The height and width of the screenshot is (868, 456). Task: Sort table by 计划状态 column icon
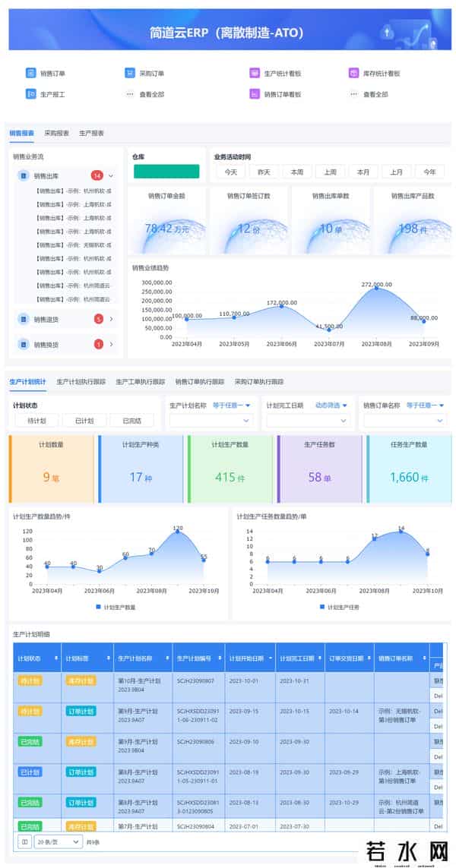click(x=56, y=658)
